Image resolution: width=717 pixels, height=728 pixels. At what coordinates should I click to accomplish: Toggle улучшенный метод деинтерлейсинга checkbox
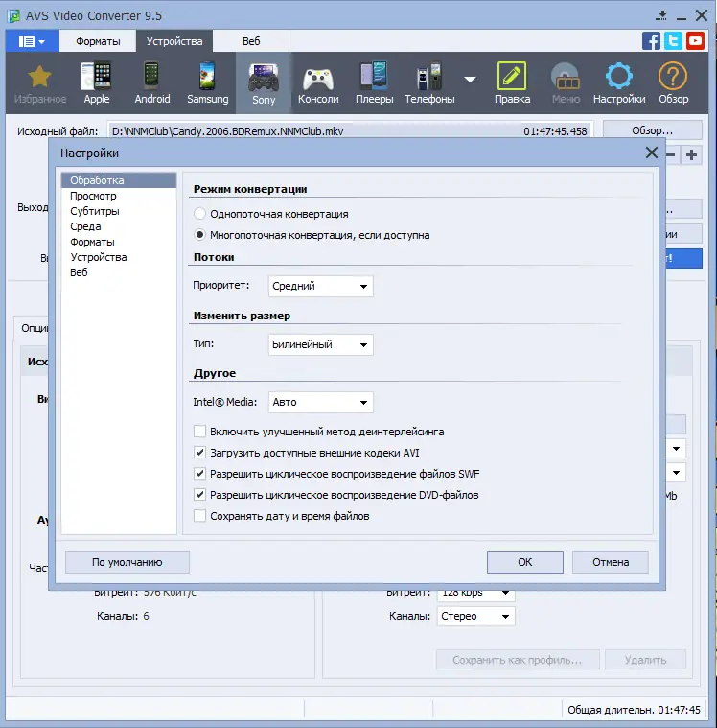coord(199,432)
